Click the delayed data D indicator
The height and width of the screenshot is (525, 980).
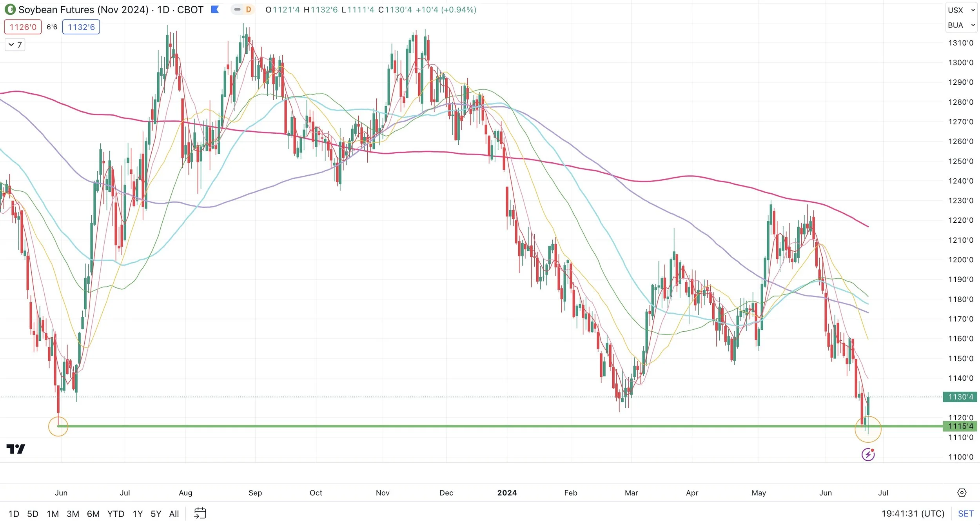(248, 9)
